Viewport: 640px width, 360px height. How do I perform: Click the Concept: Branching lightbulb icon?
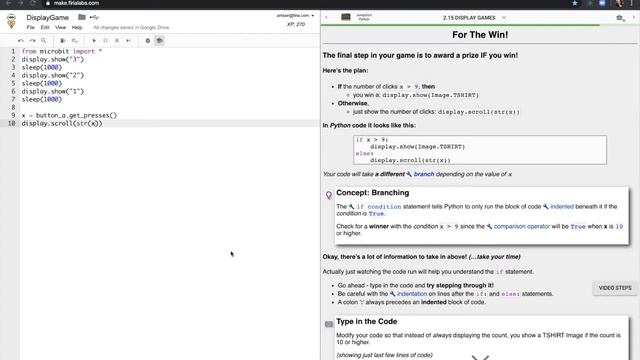329,195
